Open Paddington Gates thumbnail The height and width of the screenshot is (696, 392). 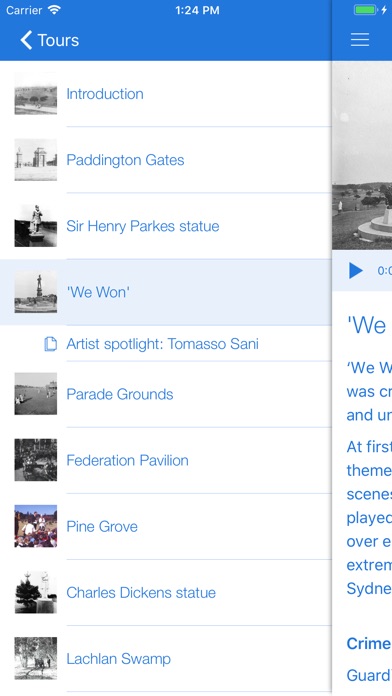36,160
